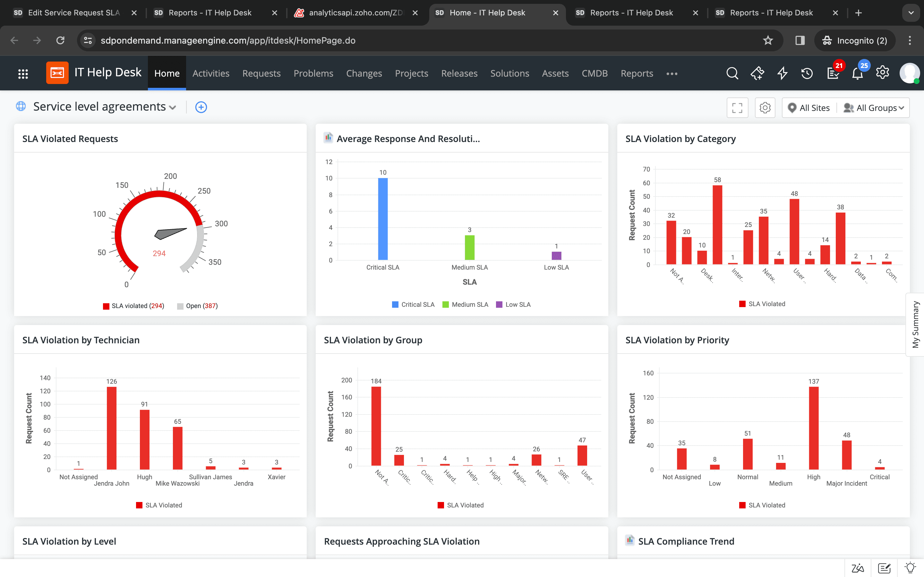Click the Add widget plus icon

click(201, 107)
